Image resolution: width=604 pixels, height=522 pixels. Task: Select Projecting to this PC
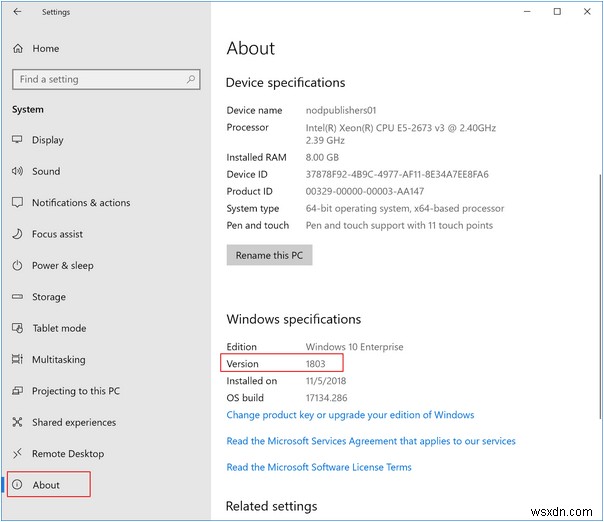pos(75,391)
